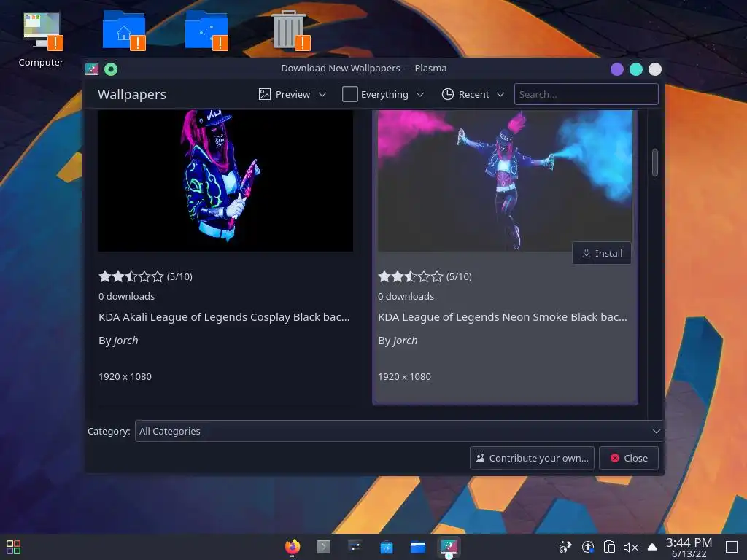Close the Download New Wallpapers dialog
The image size is (747, 560).
click(x=629, y=458)
